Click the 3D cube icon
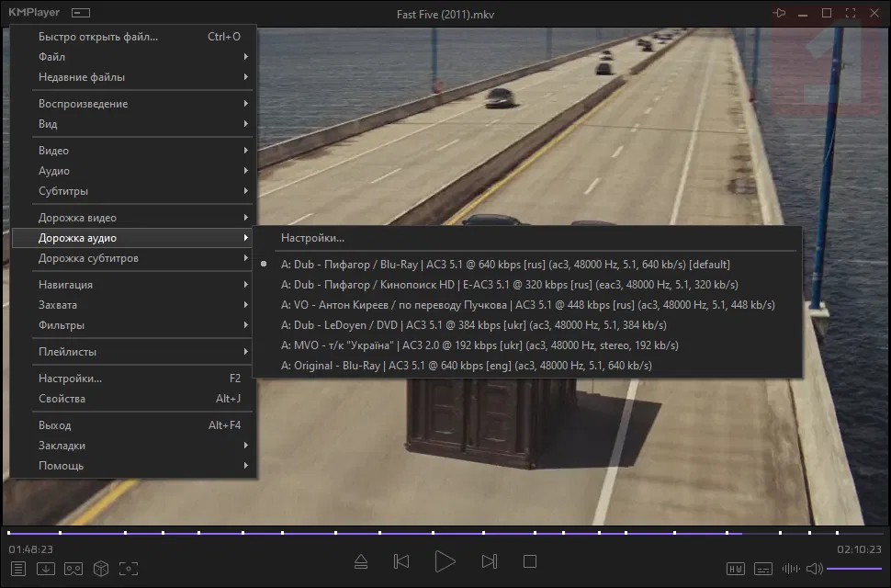The width and height of the screenshot is (891, 588). coord(101,568)
